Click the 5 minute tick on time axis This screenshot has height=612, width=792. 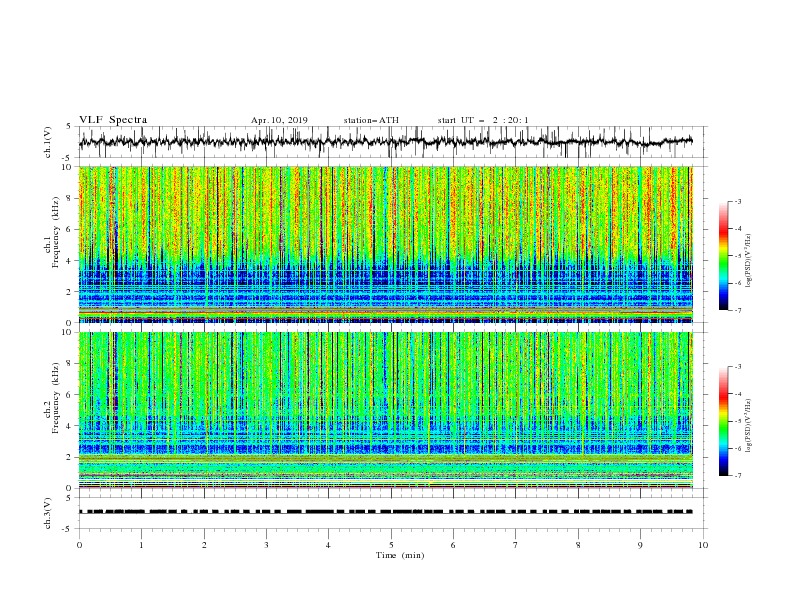click(391, 545)
